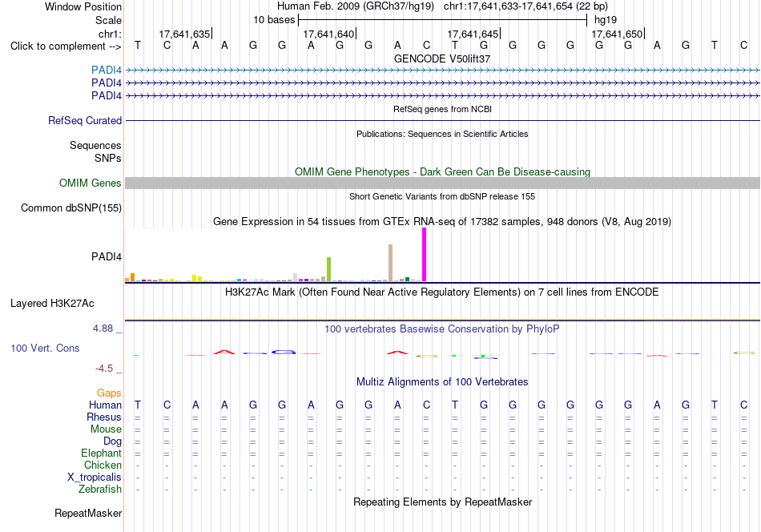Click the Scale label
This screenshot has width=761, height=532.
pyautogui.click(x=108, y=20)
